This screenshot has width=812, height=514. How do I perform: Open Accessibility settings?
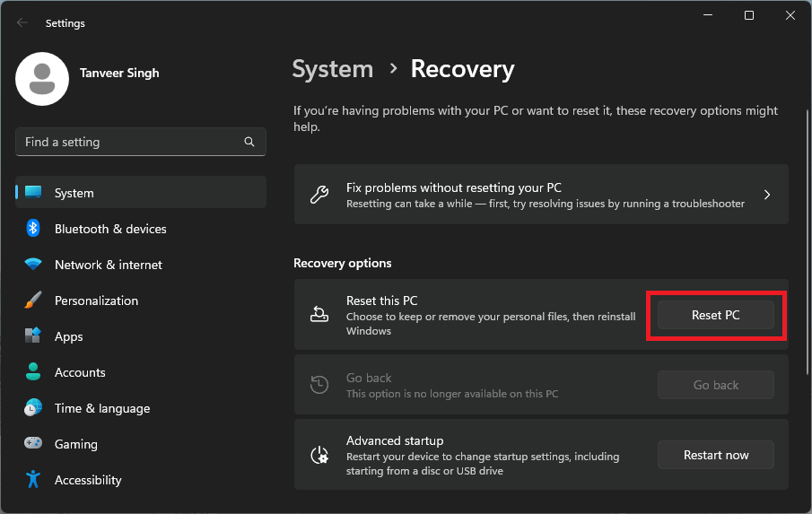point(141,480)
